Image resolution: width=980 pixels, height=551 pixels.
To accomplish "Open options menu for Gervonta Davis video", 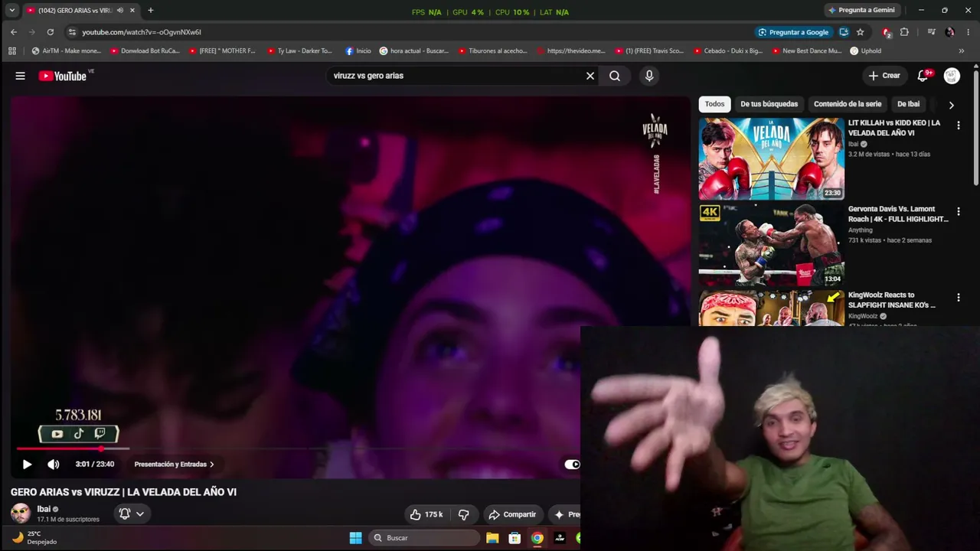I will [958, 211].
